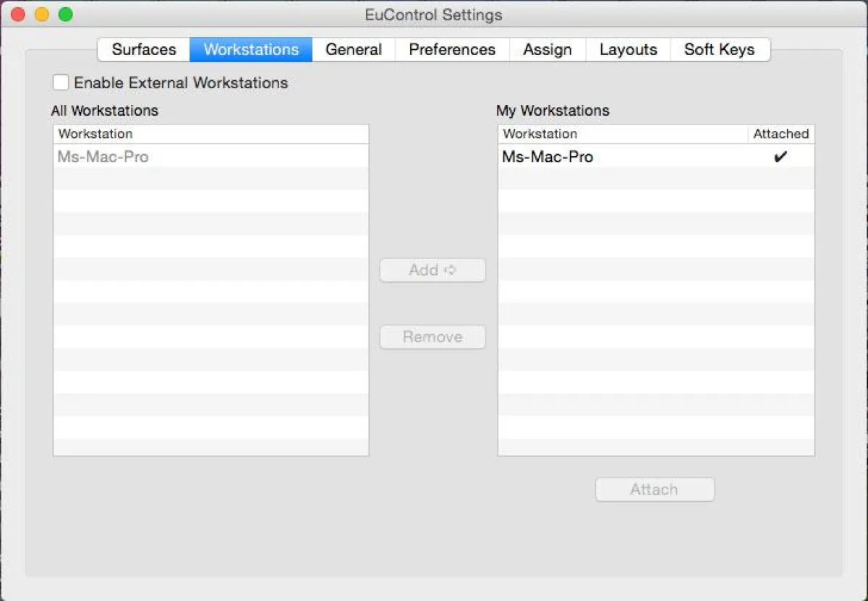Select Ms-Mac-Pro in All Workstations list

[211, 156]
